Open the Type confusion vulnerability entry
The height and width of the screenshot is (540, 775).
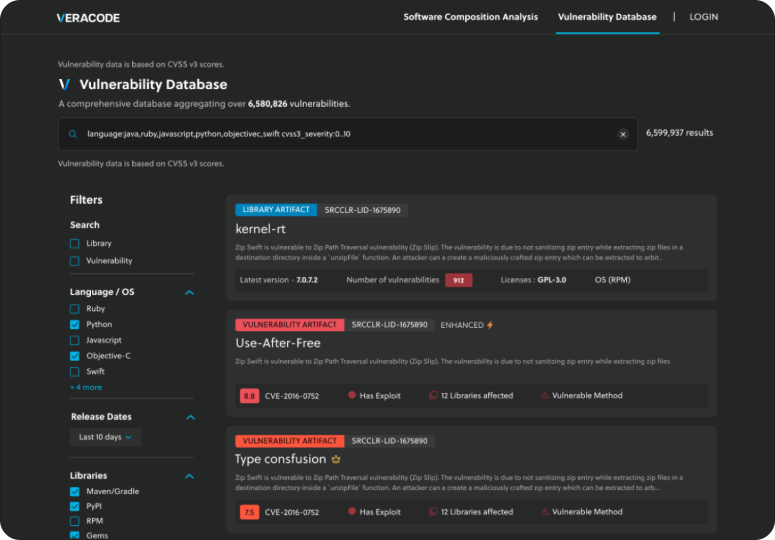280,459
